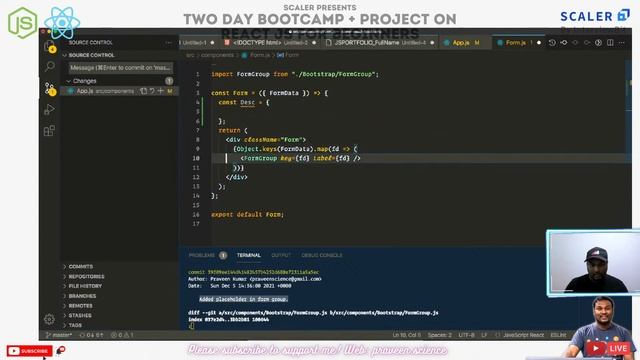Click LF end of line selector
The width and height of the screenshot is (640, 360).
[484, 335]
